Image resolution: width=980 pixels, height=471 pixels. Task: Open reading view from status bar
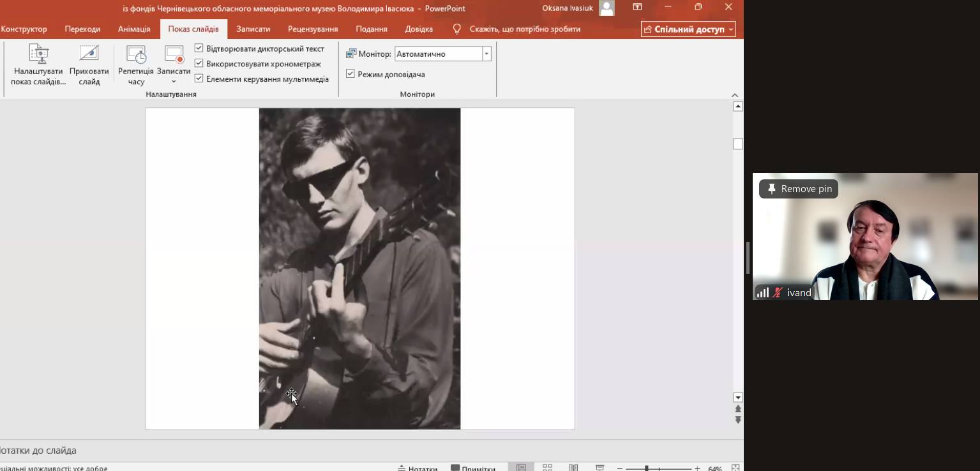click(573, 468)
